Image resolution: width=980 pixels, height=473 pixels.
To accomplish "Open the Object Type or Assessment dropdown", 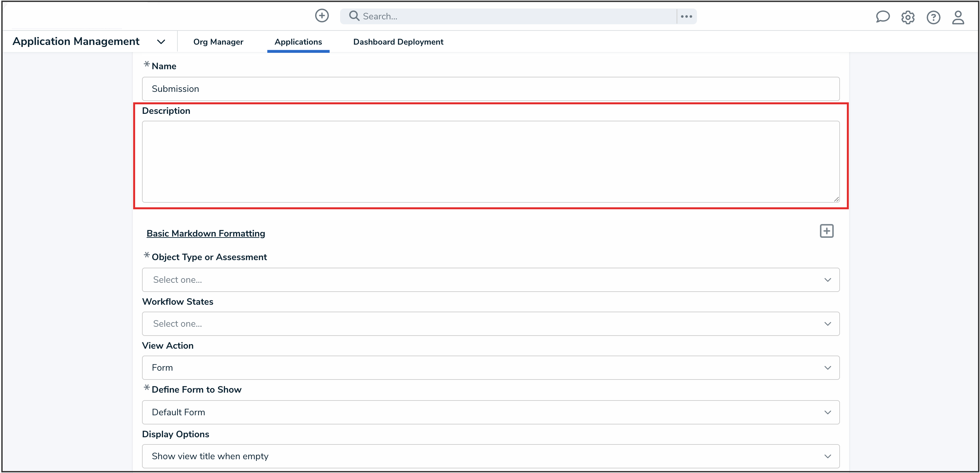I will pyautogui.click(x=490, y=280).
